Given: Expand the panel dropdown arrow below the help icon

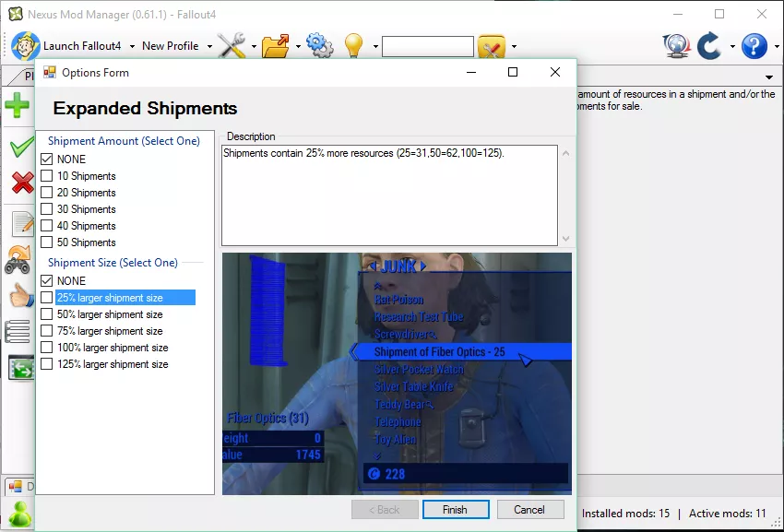Looking at the screenshot, I should [x=769, y=77].
